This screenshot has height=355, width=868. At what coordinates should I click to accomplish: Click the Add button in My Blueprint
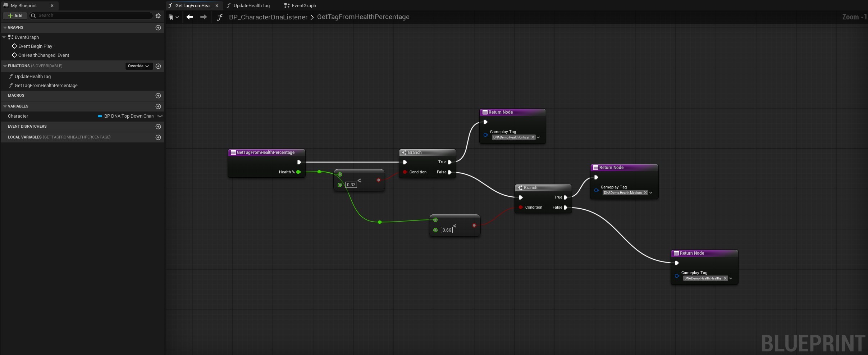15,16
